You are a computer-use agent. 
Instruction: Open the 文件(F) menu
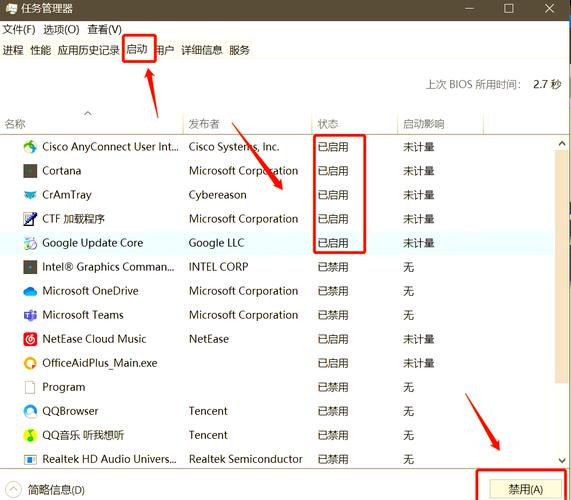19,29
